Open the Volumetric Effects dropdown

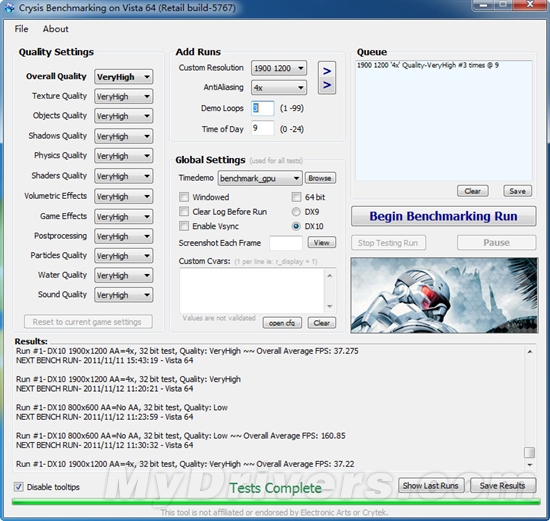point(123,196)
